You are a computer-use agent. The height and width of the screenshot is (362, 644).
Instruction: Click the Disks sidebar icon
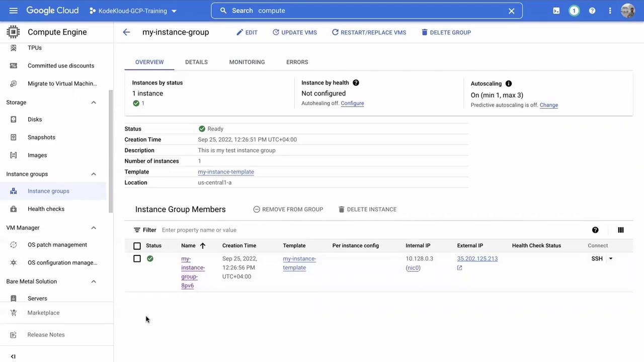coord(14,119)
